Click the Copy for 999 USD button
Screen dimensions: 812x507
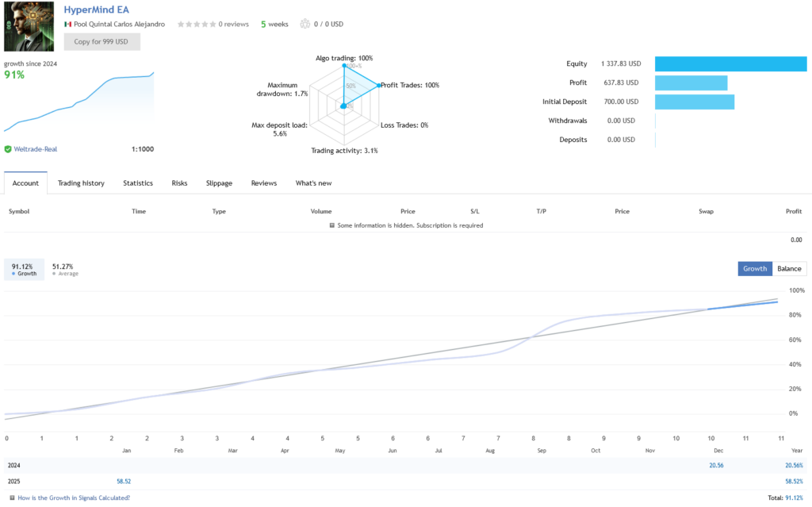click(x=101, y=41)
